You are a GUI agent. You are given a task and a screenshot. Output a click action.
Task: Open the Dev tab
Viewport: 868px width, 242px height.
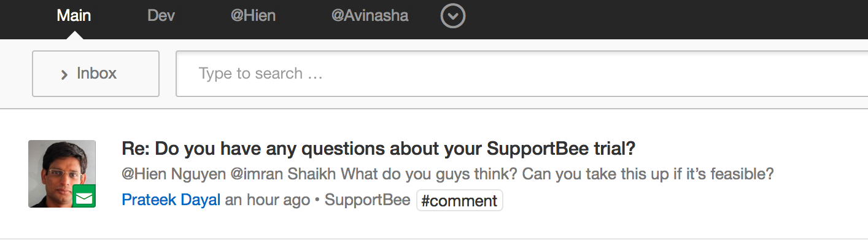click(x=161, y=15)
